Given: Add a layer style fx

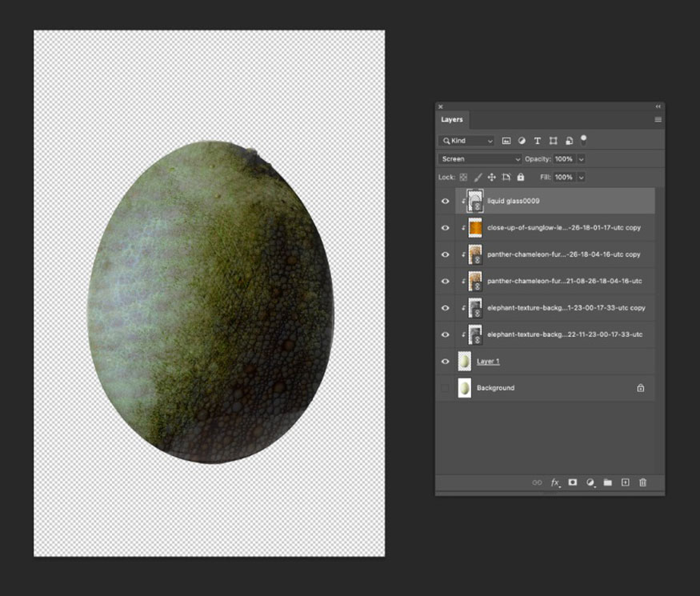Looking at the screenshot, I should (555, 482).
